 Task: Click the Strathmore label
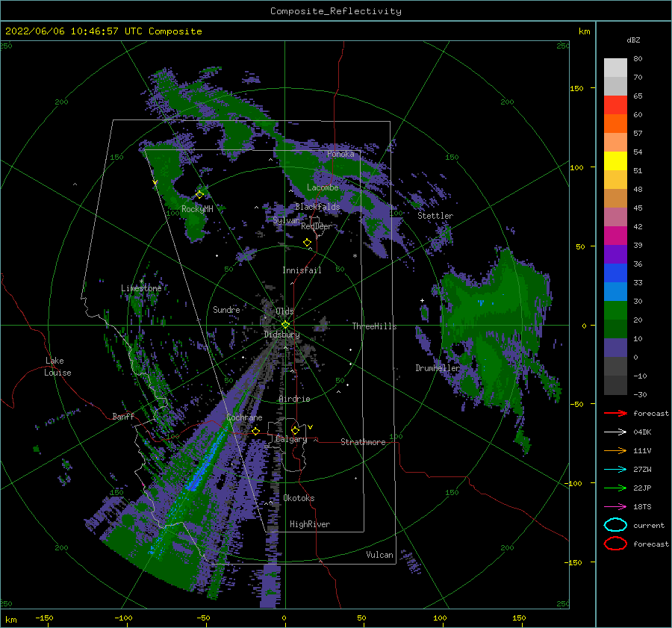click(x=363, y=442)
